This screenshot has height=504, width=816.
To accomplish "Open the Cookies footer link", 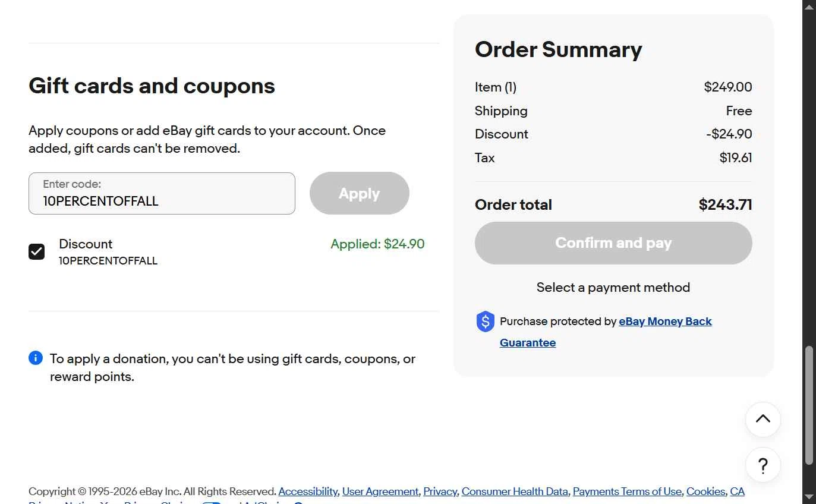I will pos(705,492).
